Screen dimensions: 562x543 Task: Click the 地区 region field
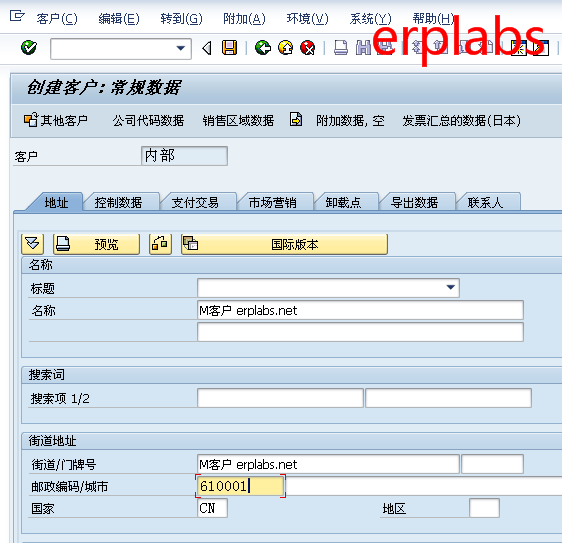coord(484,508)
